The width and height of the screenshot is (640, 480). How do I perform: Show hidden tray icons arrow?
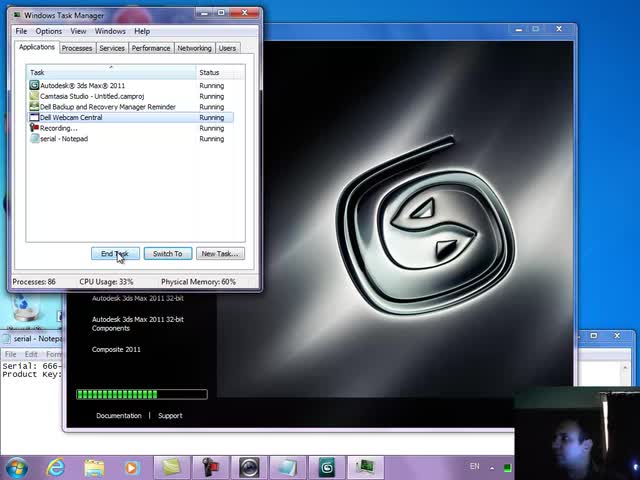point(492,468)
